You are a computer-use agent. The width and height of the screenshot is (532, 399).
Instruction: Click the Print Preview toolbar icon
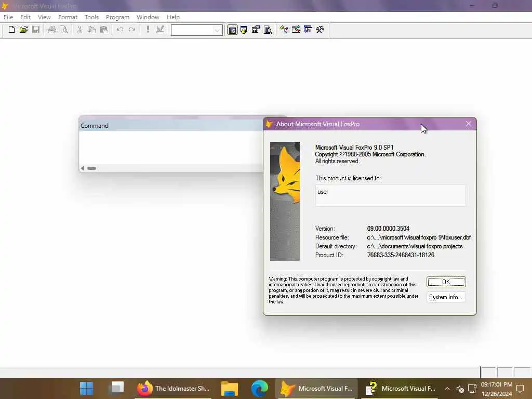pyautogui.click(x=64, y=30)
